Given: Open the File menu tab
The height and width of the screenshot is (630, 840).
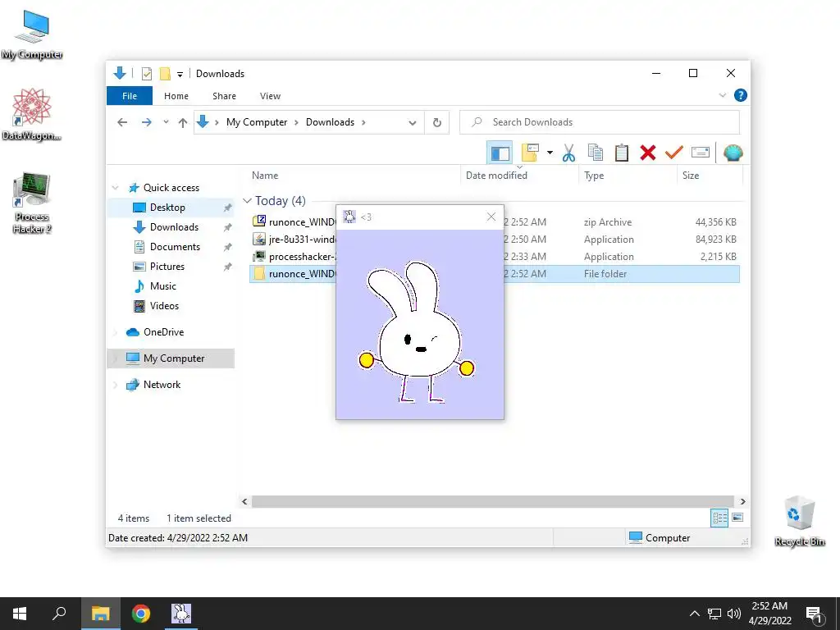Looking at the screenshot, I should [x=130, y=96].
